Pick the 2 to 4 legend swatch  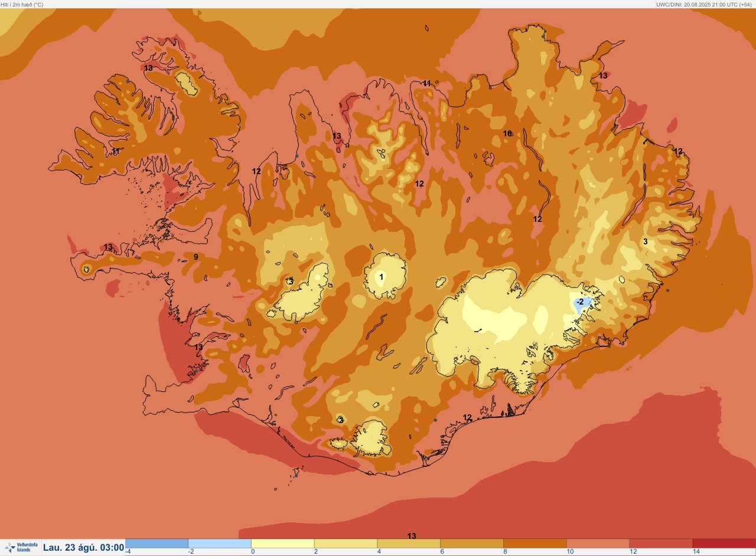pos(346,544)
